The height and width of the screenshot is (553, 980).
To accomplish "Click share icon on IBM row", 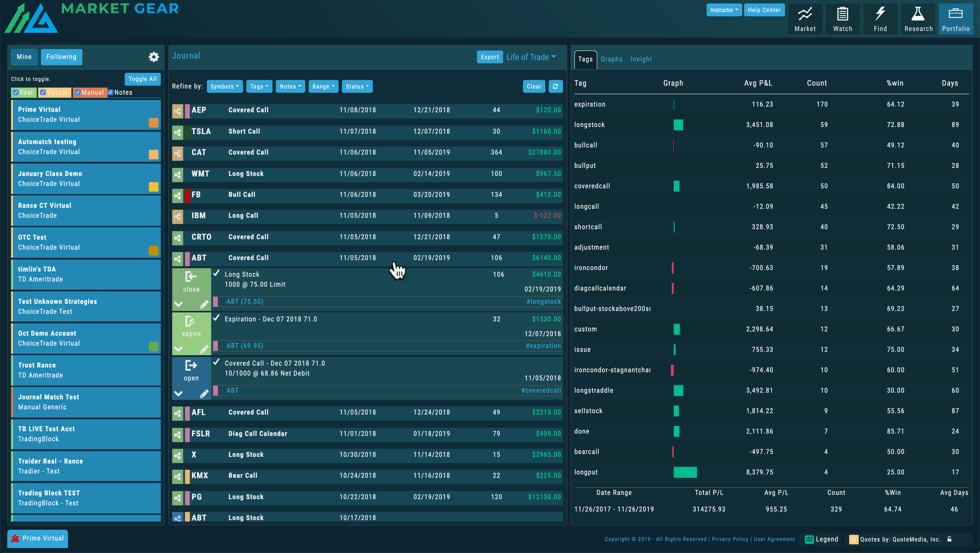I will [x=177, y=216].
